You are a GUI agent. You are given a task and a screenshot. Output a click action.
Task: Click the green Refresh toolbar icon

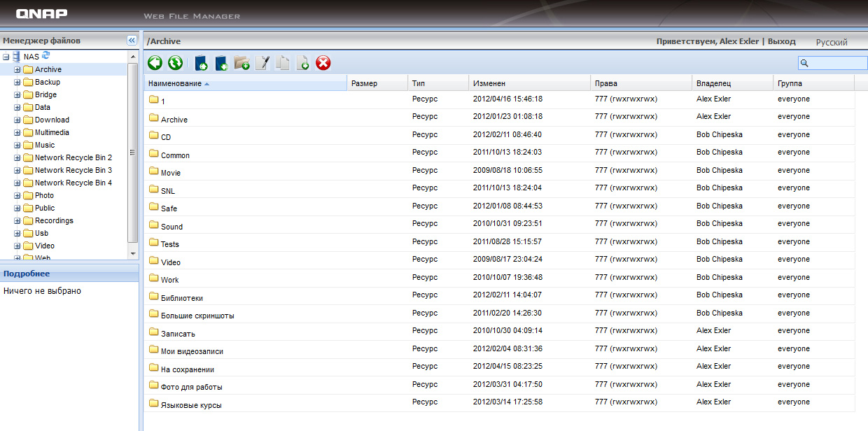(x=175, y=63)
